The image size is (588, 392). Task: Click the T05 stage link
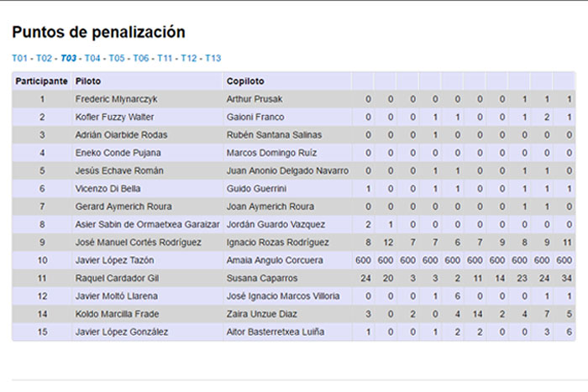(117, 59)
